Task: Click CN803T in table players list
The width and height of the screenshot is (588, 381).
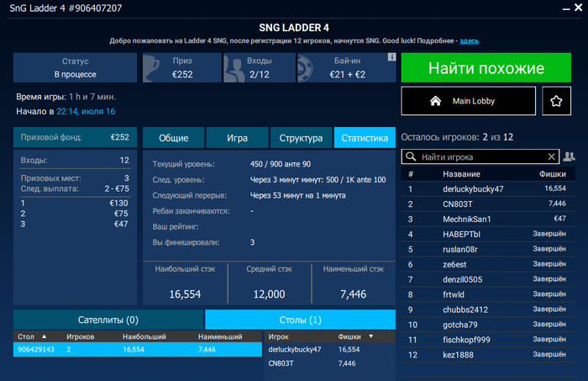Action: tap(281, 363)
